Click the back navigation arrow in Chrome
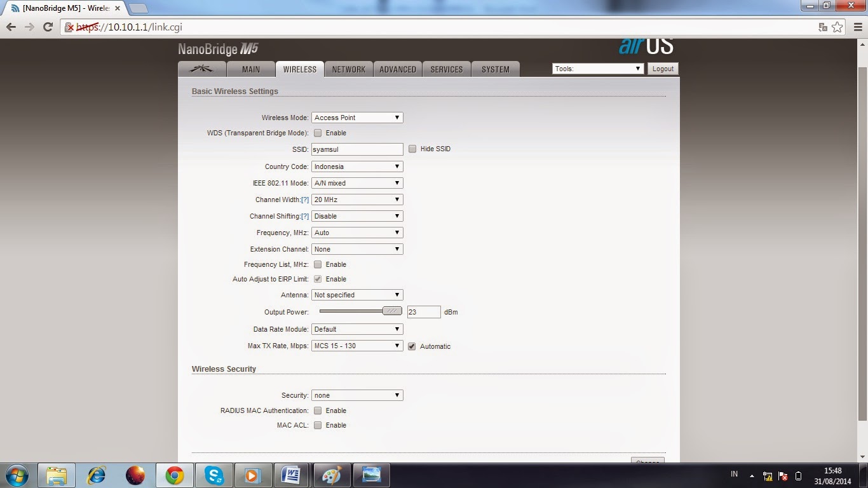 (x=11, y=27)
